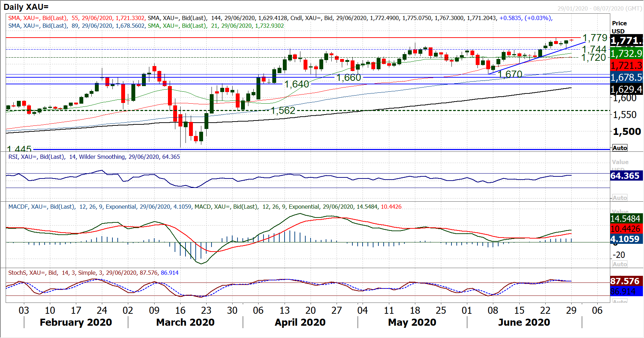
Task: Click the Auto button in RSI panel
Action: click(620, 198)
